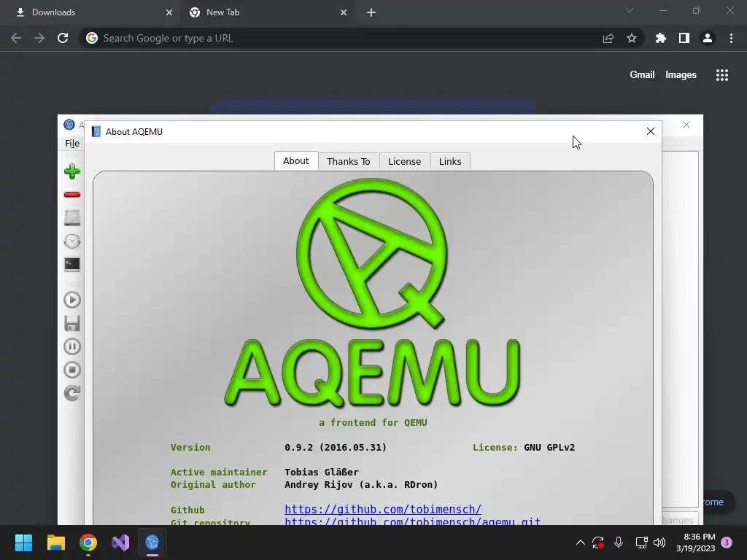
Task: Click the About AQEMU title icon
Action: [96, 131]
